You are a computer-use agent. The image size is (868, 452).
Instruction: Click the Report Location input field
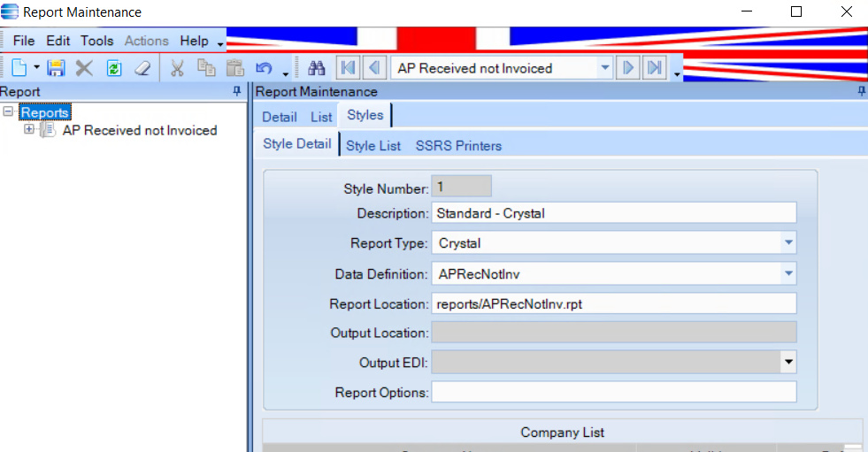pos(614,303)
